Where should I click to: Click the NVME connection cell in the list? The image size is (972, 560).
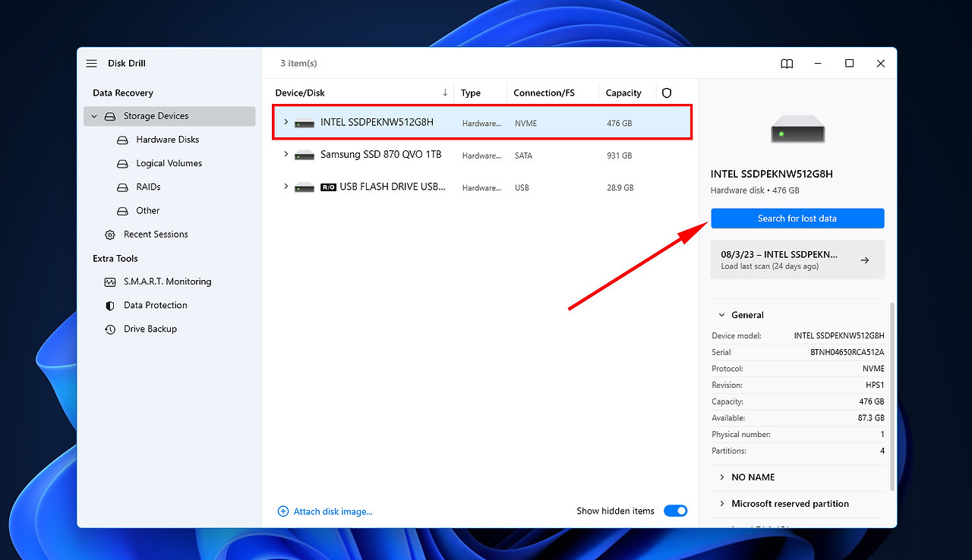[x=525, y=123]
